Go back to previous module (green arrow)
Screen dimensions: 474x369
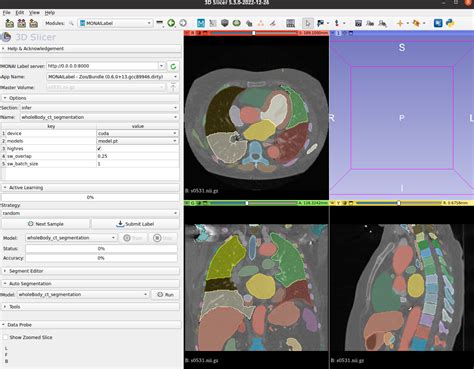pyautogui.click(x=171, y=23)
